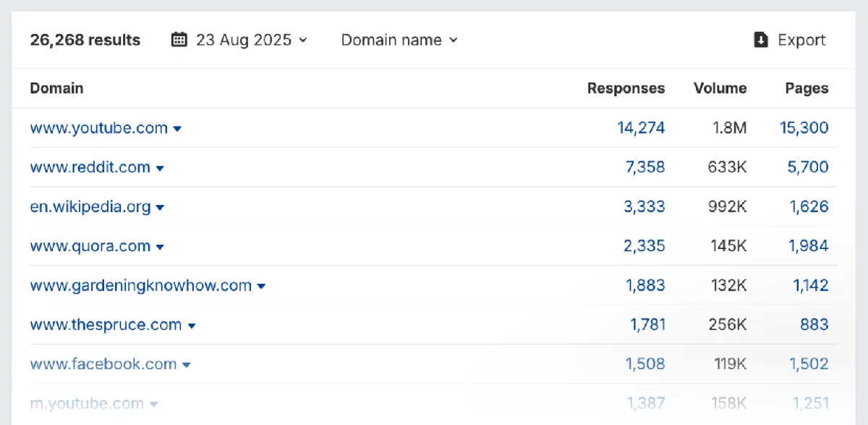Click the 633K volume cell

(728, 167)
